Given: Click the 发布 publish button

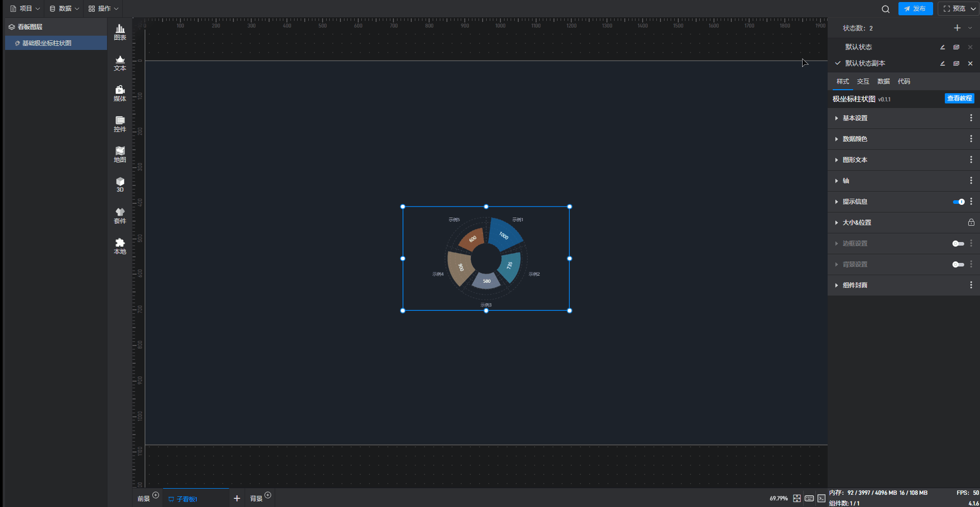Looking at the screenshot, I should 915,9.
